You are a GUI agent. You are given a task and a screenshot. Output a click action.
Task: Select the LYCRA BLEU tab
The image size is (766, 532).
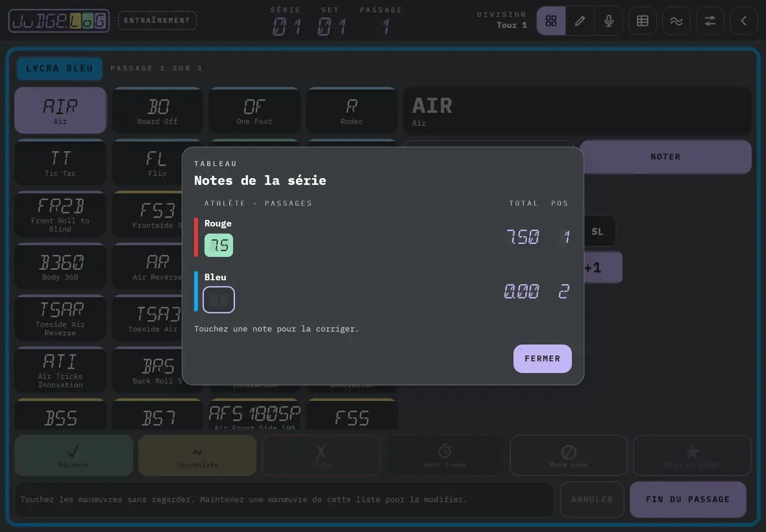click(x=60, y=68)
